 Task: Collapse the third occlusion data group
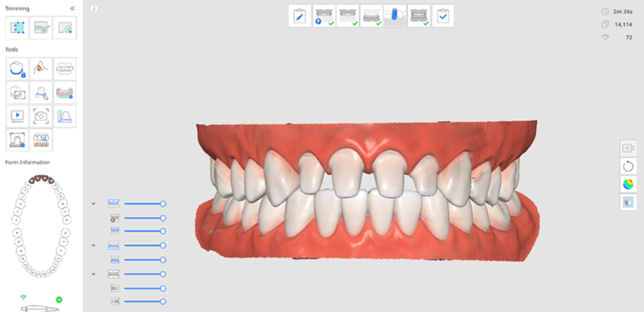(x=93, y=274)
